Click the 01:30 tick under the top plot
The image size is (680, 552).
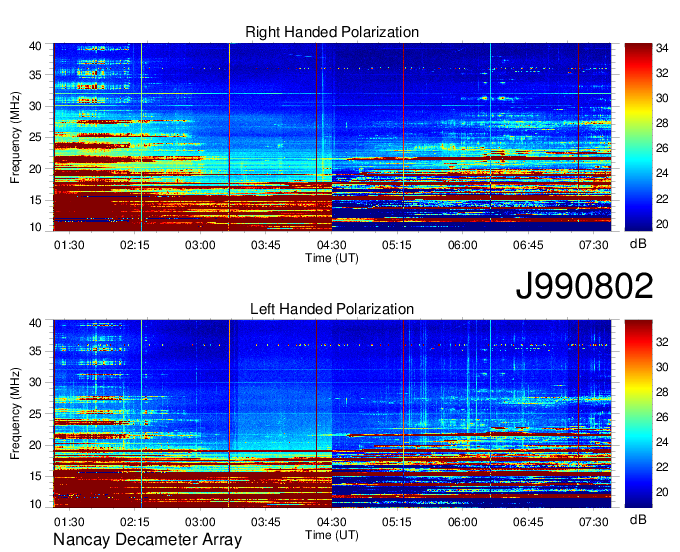(69, 245)
